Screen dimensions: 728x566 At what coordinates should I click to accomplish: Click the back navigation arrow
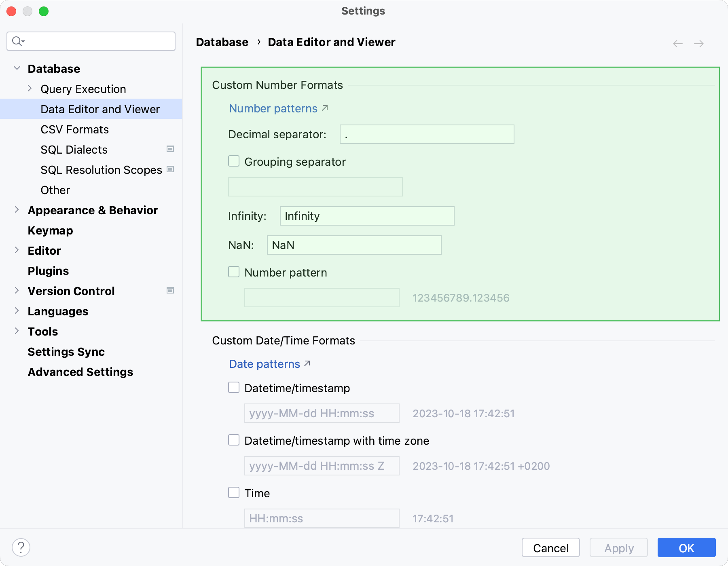pyautogui.click(x=678, y=44)
